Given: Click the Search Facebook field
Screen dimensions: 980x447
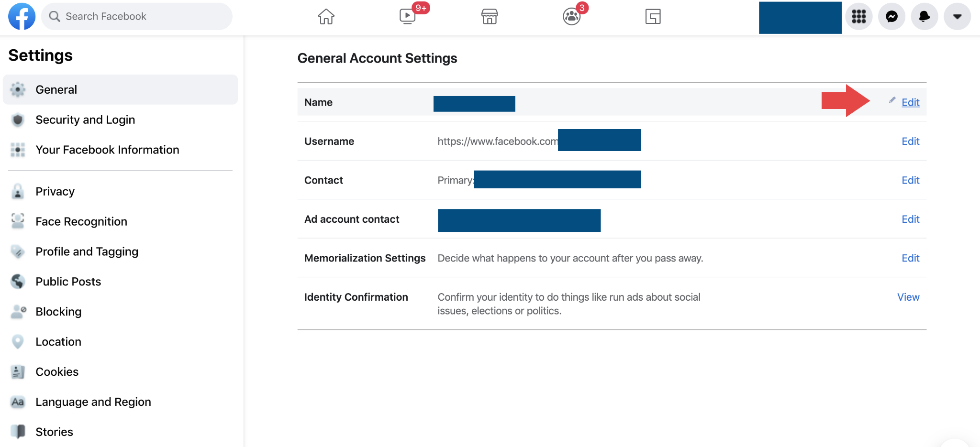Looking at the screenshot, I should [137, 17].
